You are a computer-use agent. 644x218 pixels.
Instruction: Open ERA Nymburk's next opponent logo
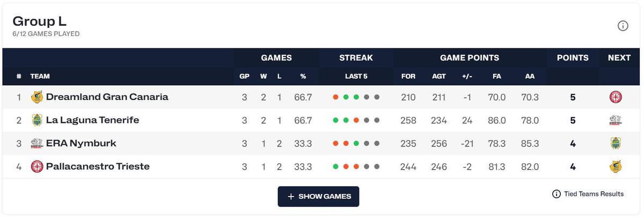(616, 143)
